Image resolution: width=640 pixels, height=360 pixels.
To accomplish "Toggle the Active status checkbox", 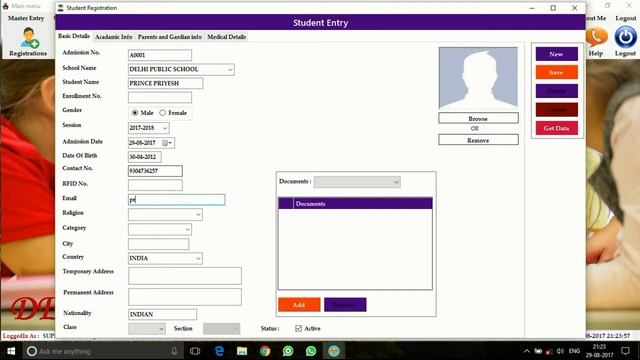I will pyautogui.click(x=298, y=328).
